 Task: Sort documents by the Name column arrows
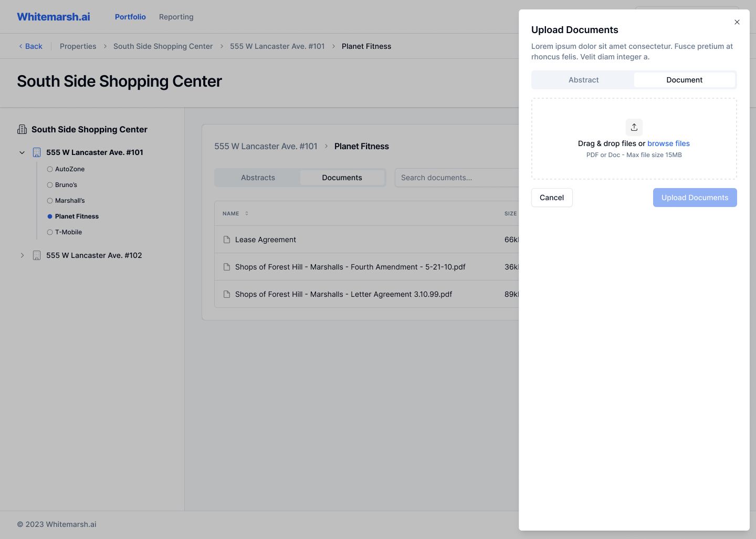tap(247, 213)
